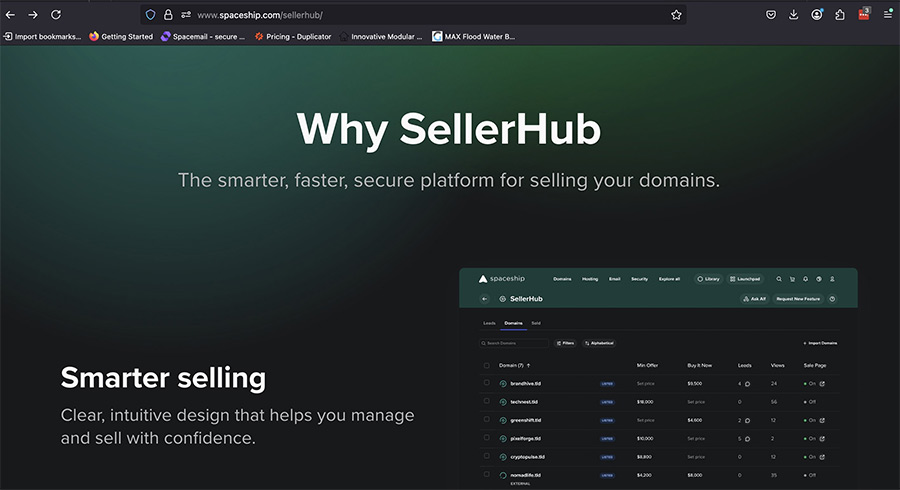Open the Filters control in the preview
The image size is (900, 490).
click(565, 343)
